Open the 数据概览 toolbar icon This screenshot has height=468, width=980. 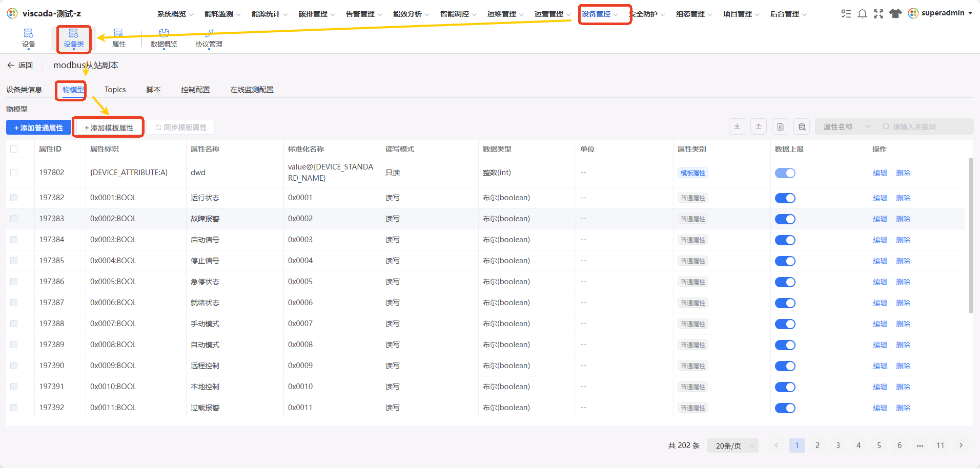(x=164, y=33)
